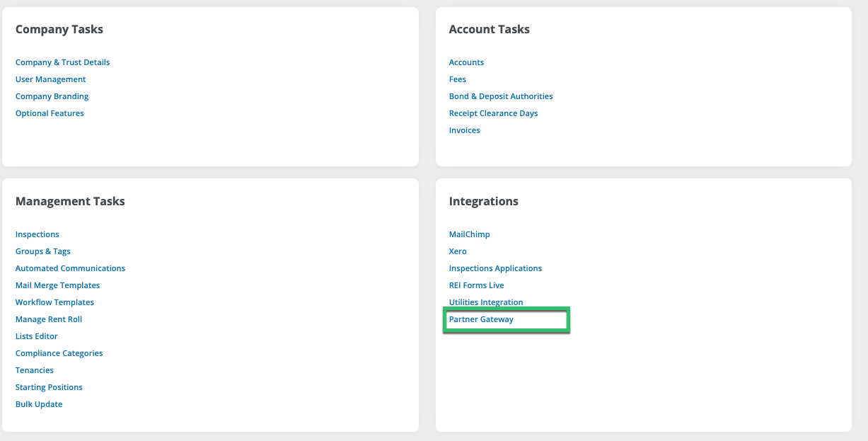
Task: Select Receipt Clearance Days
Action: (494, 113)
